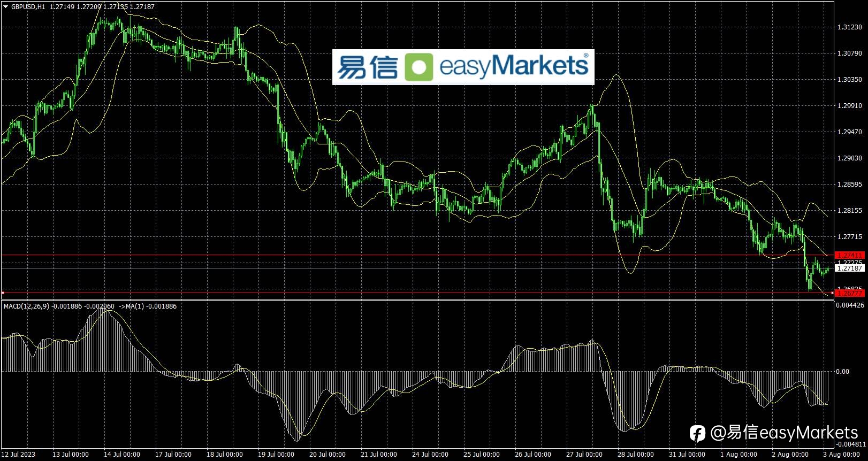Click the 19 Jul 00:00 time axis label
Image resolution: width=868 pixels, height=461 pixels.
point(276,455)
